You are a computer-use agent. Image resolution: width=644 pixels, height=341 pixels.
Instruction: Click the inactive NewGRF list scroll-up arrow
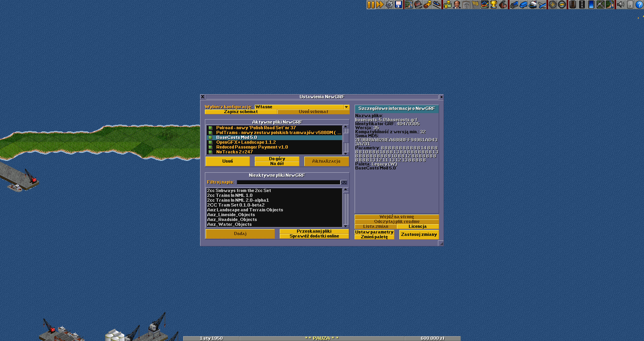point(346,190)
